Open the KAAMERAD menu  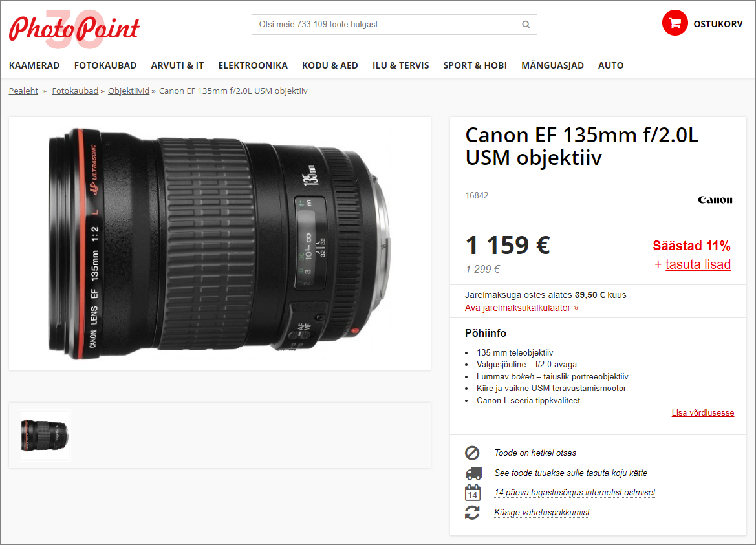pos(34,65)
